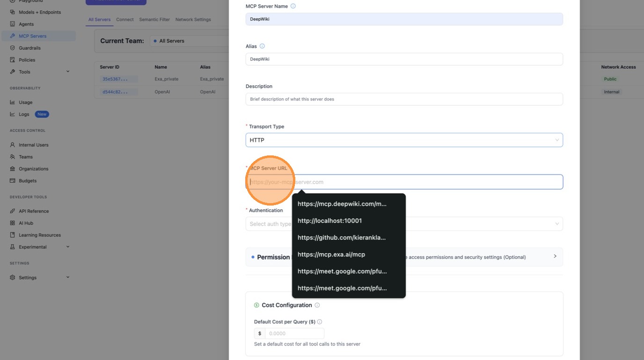Click the Default Cost per Query amount field
The height and width of the screenshot is (360, 644).
[x=294, y=333]
